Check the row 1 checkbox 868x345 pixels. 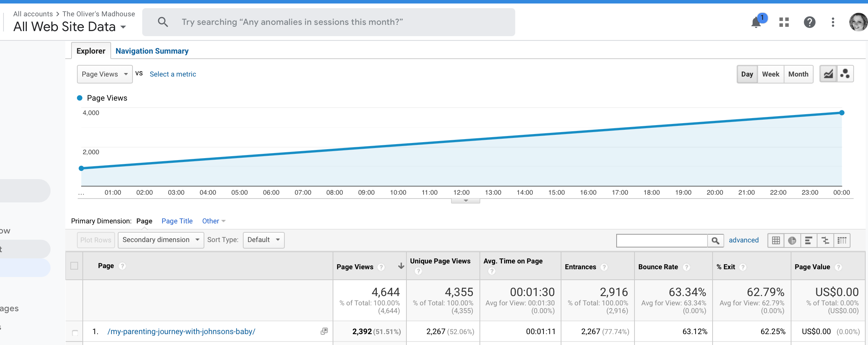coord(75,333)
